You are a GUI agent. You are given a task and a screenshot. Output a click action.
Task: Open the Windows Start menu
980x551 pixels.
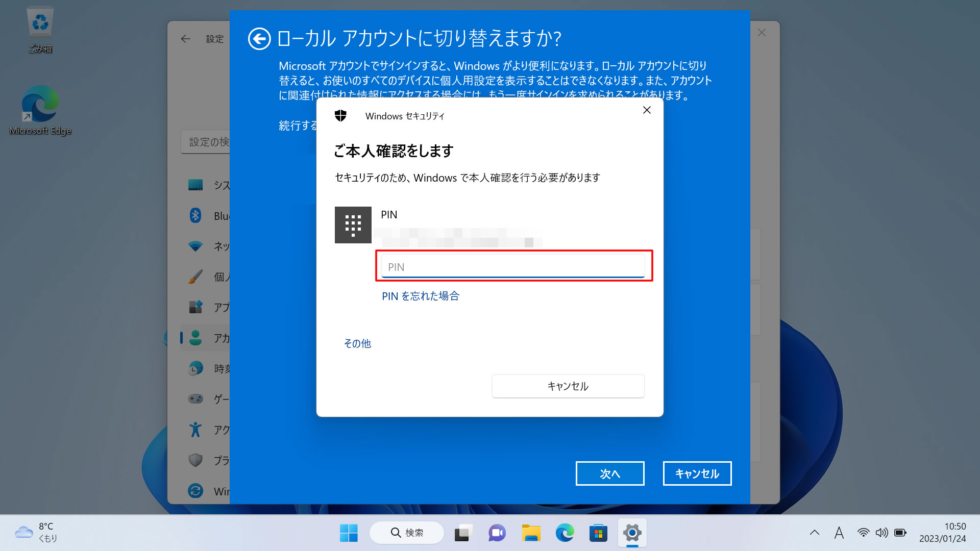(x=349, y=533)
